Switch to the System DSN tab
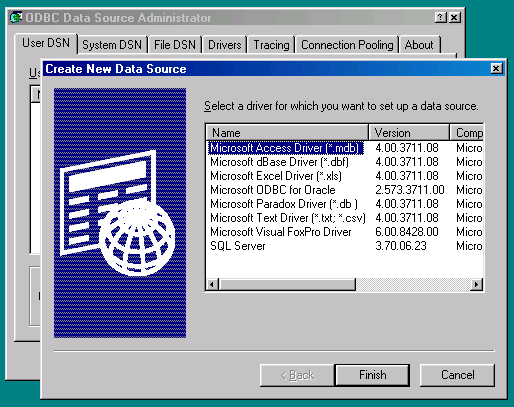 [x=112, y=45]
